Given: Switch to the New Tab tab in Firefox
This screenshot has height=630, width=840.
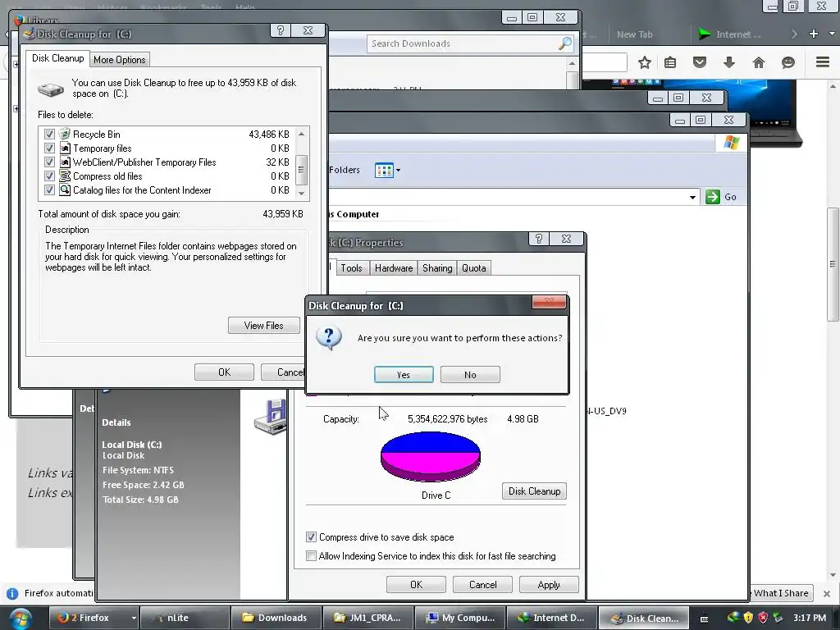Looking at the screenshot, I should 634,34.
